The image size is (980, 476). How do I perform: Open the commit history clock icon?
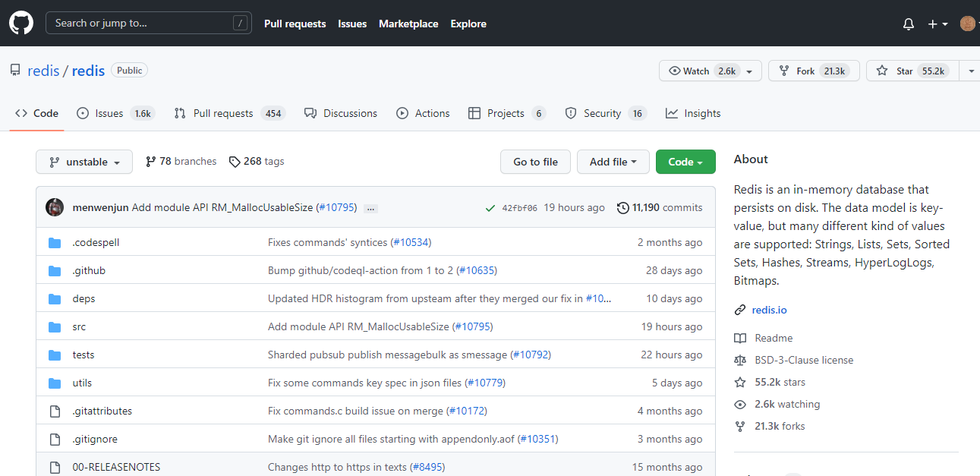click(x=623, y=208)
